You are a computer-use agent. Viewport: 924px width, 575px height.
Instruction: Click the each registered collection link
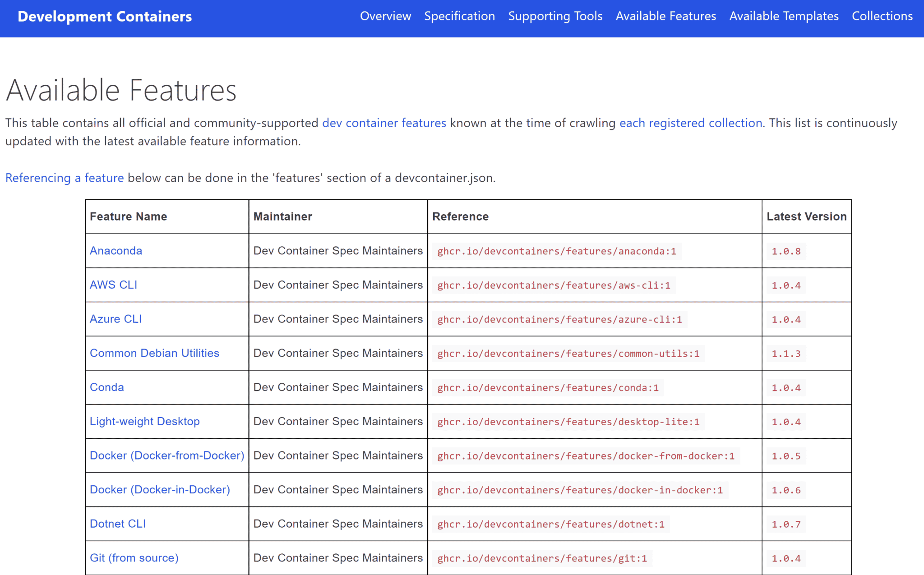point(690,123)
